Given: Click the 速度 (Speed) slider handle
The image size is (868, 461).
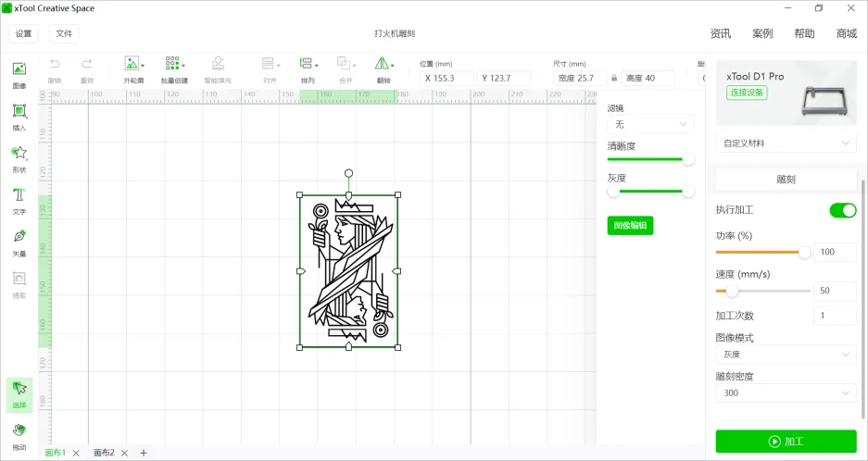Looking at the screenshot, I should point(732,291).
